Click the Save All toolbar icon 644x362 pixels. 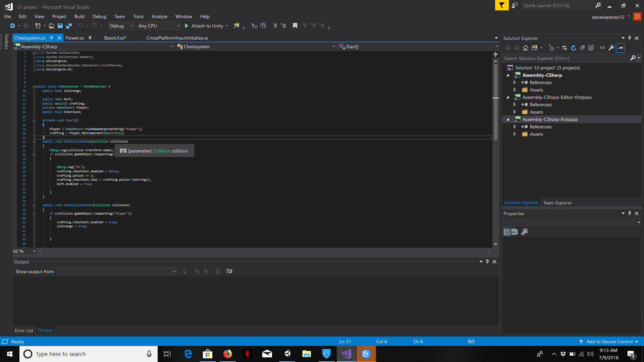(x=69, y=26)
